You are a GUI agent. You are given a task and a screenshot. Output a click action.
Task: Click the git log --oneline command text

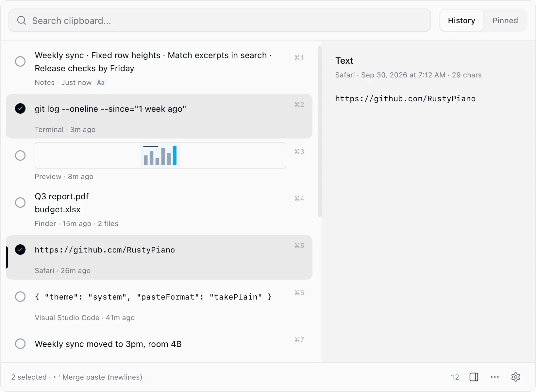click(x=110, y=109)
